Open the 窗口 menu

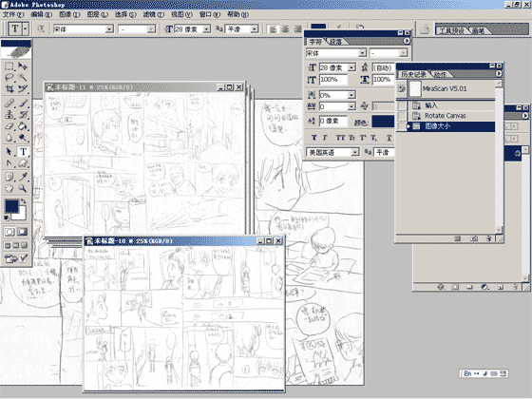210,14
